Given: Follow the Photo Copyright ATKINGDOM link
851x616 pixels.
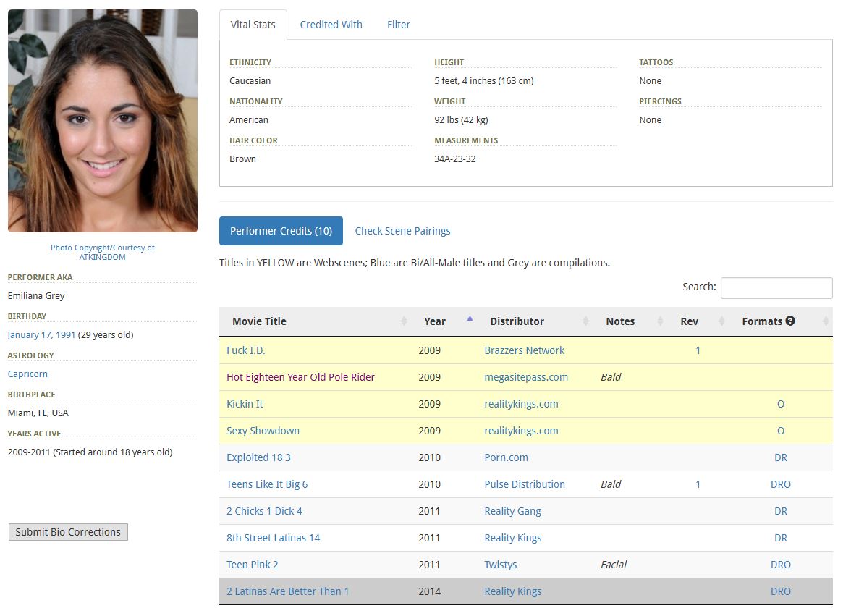Looking at the screenshot, I should point(103,253).
